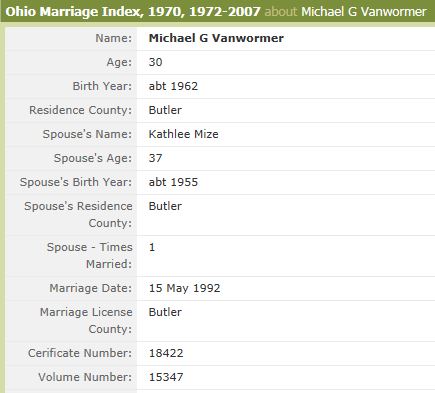Click the marriage date 15 May 1992
The height and width of the screenshot is (393, 435).
184,288
